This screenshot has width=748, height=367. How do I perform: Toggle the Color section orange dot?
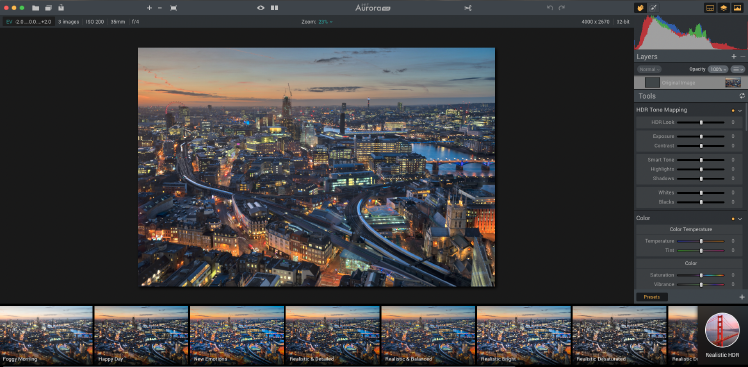pyautogui.click(x=733, y=219)
